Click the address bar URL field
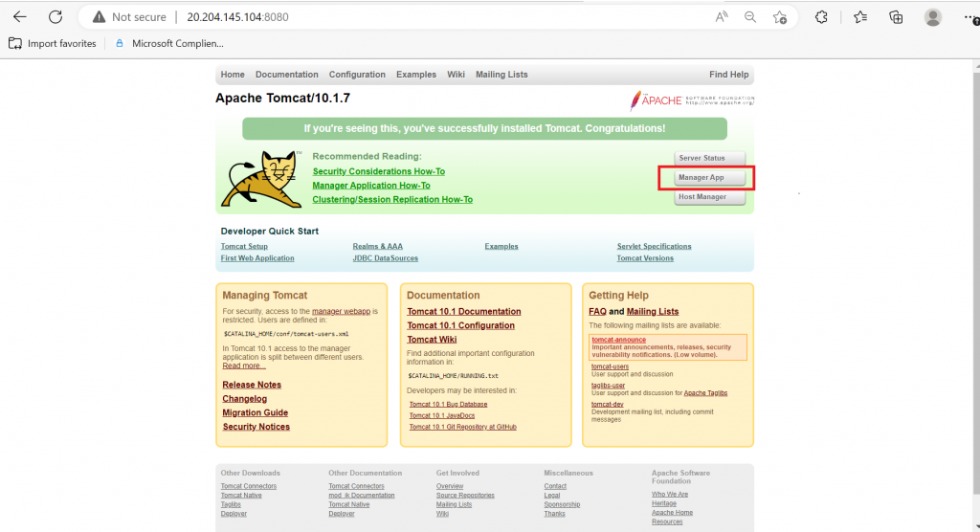Screen dimensions: 980x532 click(437, 17)
